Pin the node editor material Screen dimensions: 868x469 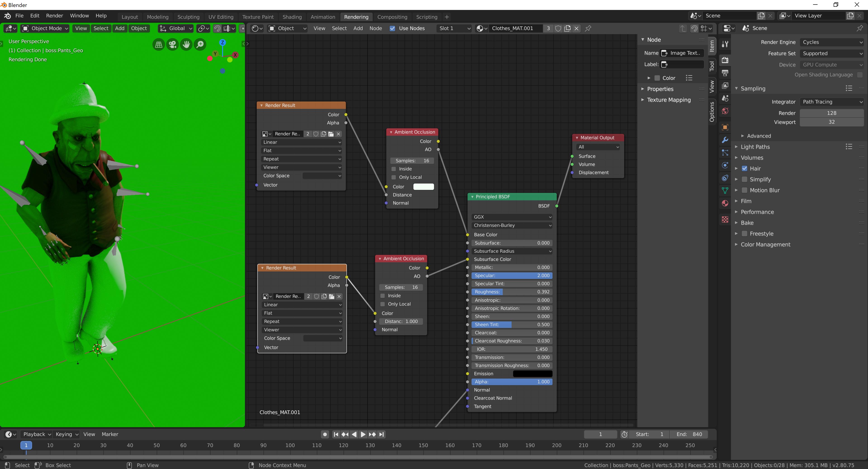click(588, 28)
